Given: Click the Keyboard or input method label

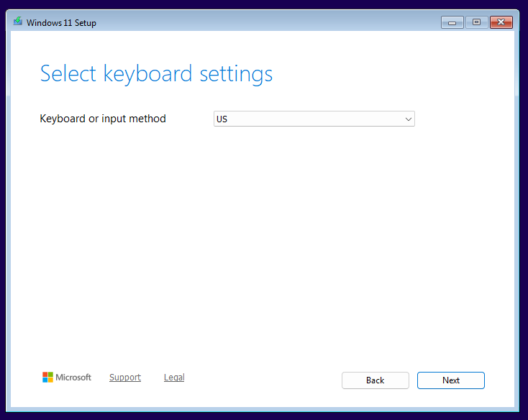Looking at the screenshot, I should 103,119.
